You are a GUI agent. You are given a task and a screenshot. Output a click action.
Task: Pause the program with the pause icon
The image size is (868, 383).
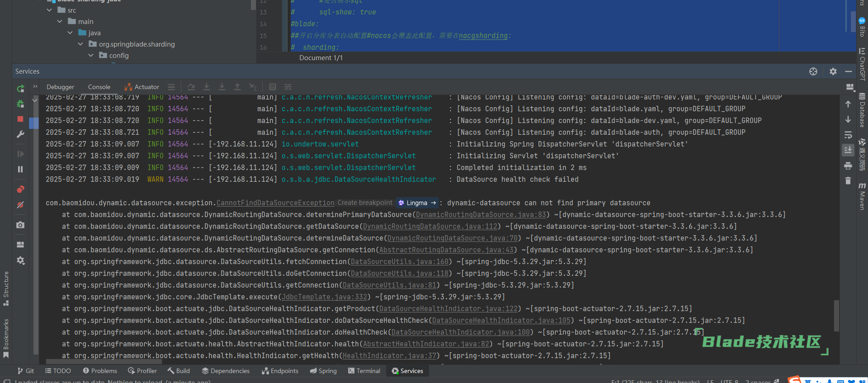20,169
